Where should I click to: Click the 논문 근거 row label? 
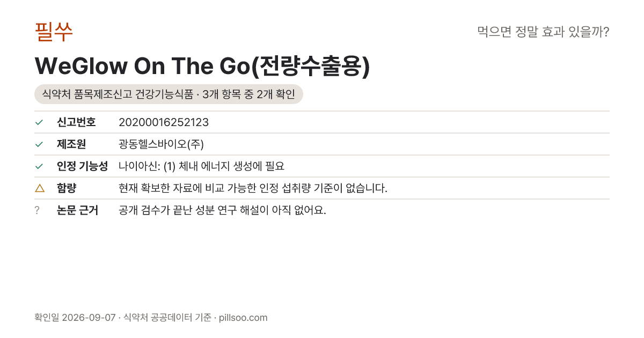(x=77, y=210)
